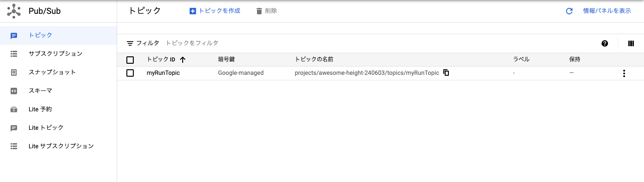
Task: Open スナップショット in the sidebar
Action: coord(58,72)
